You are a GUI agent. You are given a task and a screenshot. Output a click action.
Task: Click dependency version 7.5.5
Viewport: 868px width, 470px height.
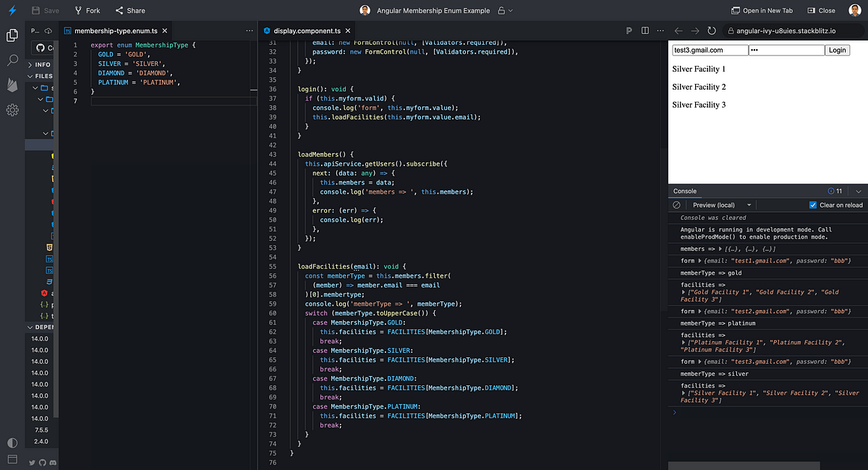(41, 430)
